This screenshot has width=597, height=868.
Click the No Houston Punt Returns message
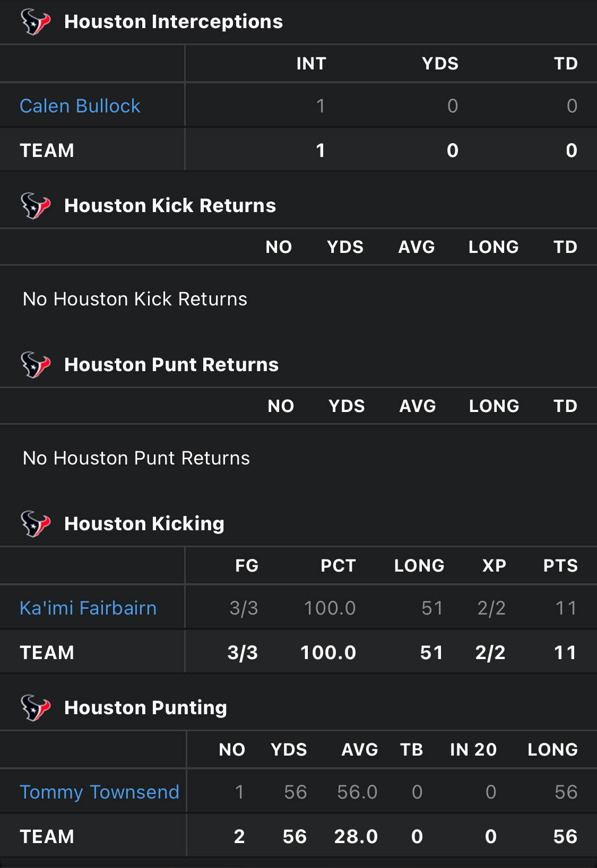(136, 458)
